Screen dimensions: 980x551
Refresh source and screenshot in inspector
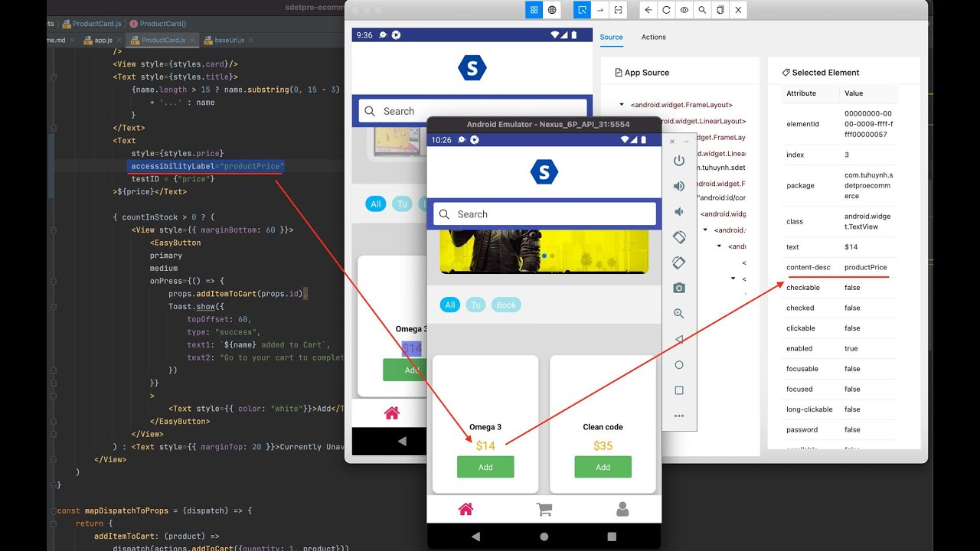(666, 10)
